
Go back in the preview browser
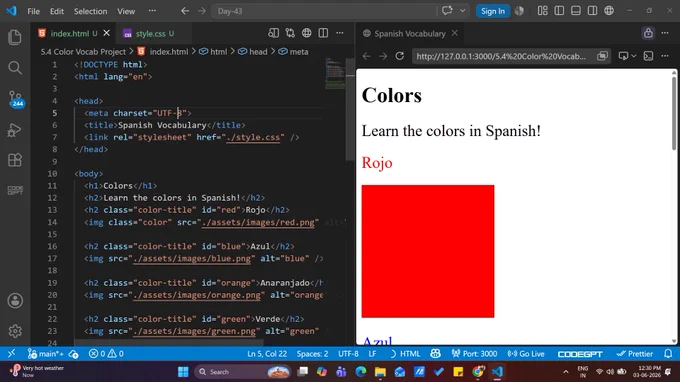tap(366, 56)
